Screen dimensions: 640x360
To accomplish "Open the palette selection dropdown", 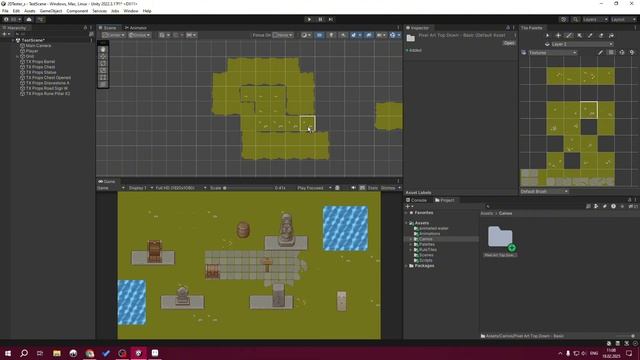I will (553, 53).
